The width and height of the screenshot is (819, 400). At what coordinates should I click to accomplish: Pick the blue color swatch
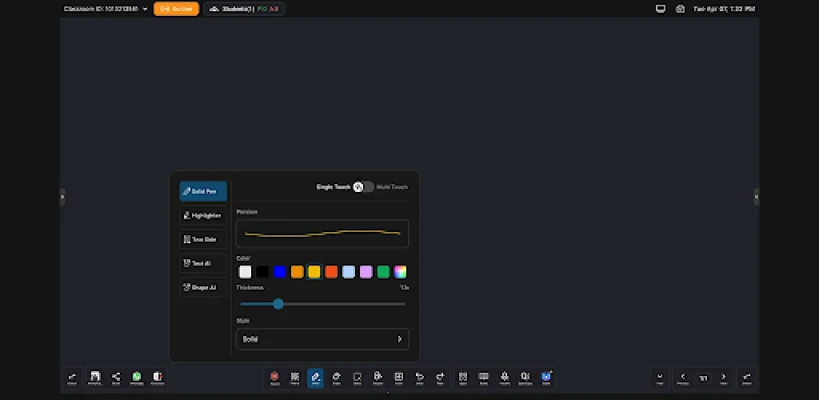point(280,272)
